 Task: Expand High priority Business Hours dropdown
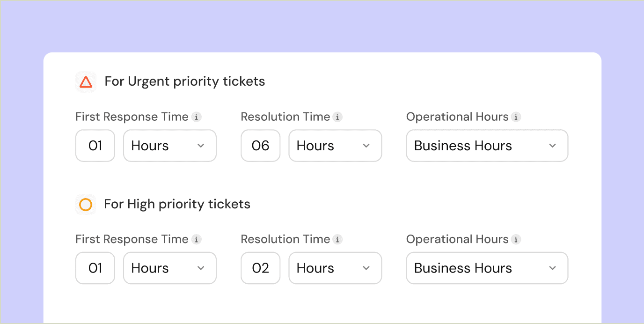(487, 268)
